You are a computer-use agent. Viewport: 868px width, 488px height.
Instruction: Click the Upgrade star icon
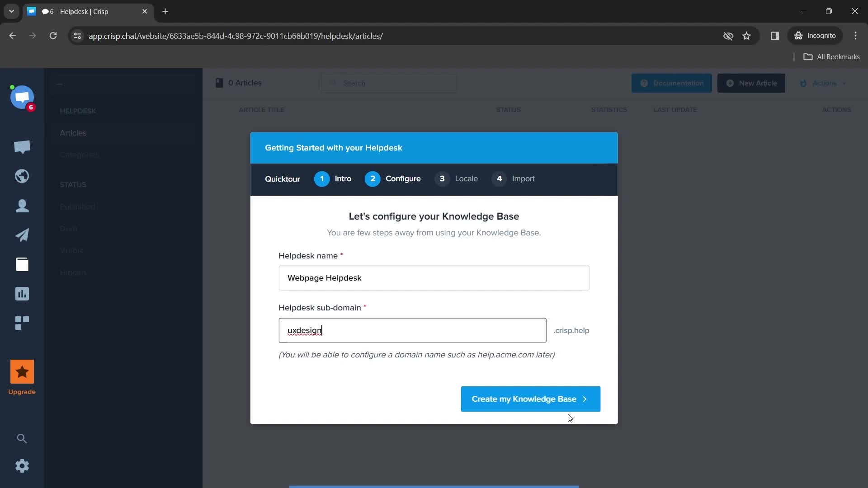tap(22, 372)
